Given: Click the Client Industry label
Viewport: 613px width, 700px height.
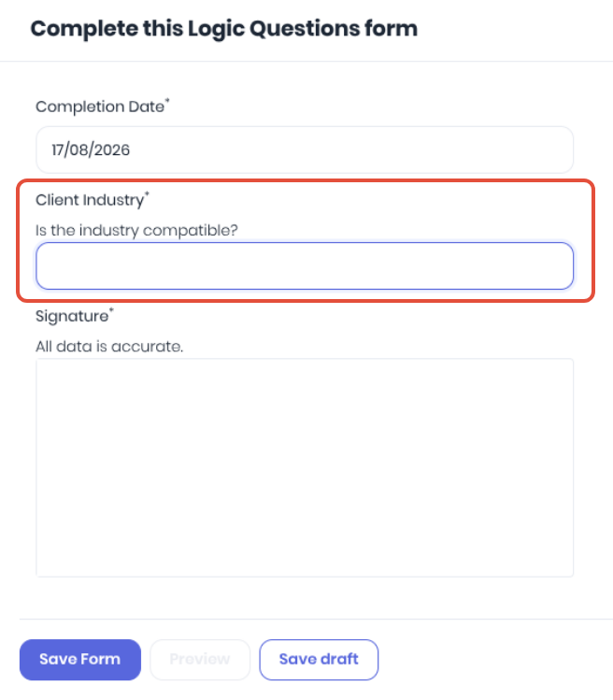Looking at the screenshot, I should [x=90, y=200].
